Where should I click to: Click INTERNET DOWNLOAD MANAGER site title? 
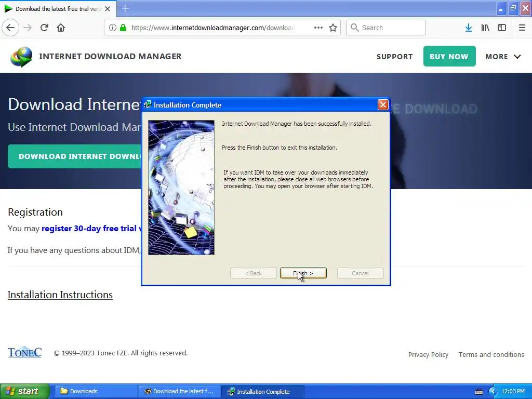coord(110,56)
